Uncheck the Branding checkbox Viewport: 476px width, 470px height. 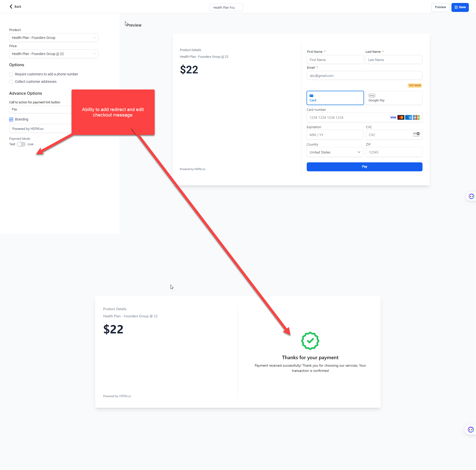point(11,119)
